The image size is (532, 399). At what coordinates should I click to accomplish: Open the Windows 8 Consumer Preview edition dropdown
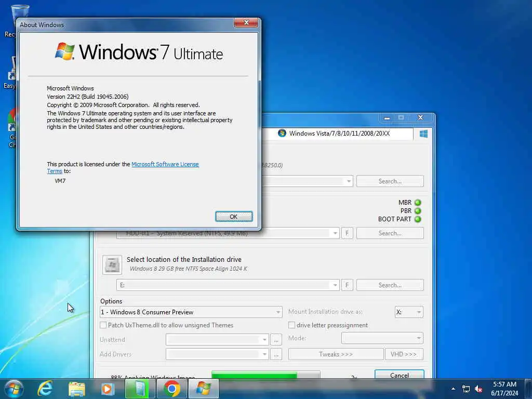pyautogui.click(x=191, y=312)
